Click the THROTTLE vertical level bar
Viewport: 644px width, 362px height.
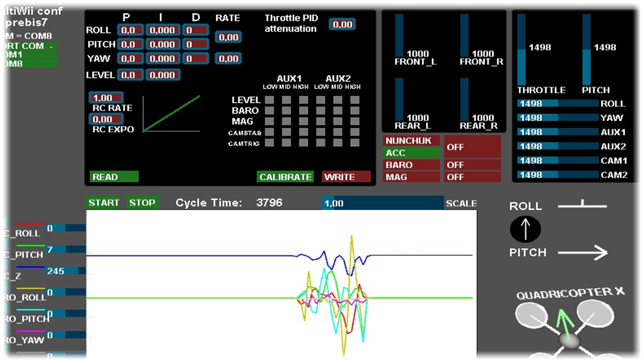(521, 50)
